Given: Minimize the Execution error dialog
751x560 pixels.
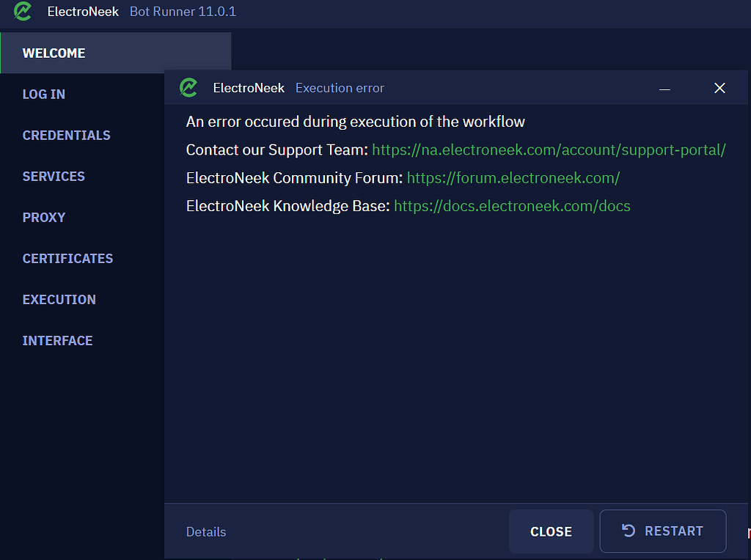Looking at the screenshot, I should [664, 88].
